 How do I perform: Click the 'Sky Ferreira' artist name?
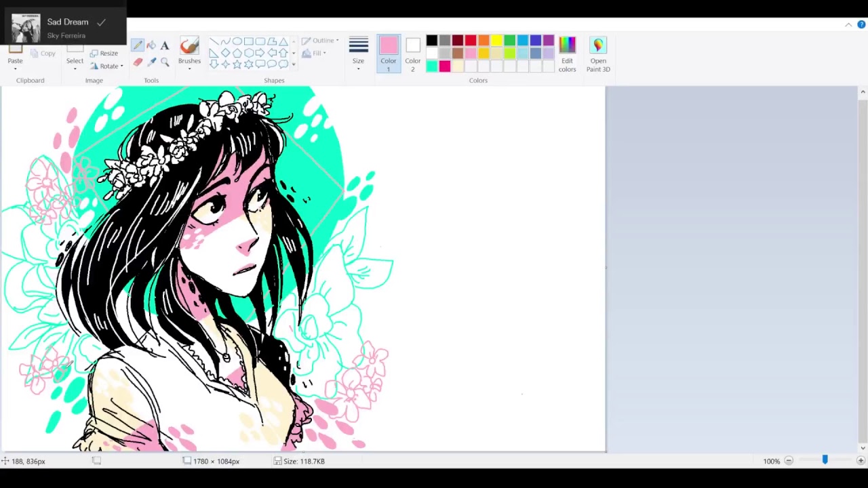[66, 35]
